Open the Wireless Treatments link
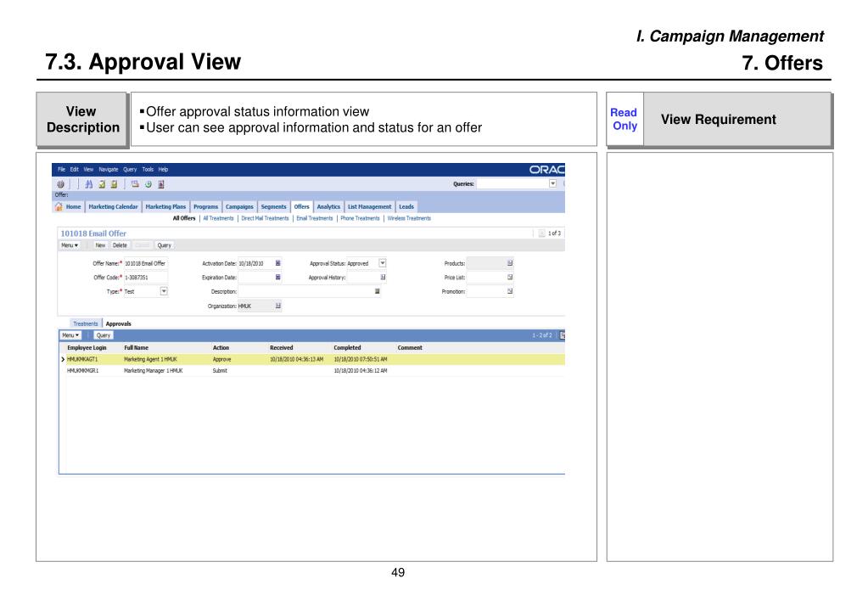The width and height of the screenshot is (868, 601). pyautogui.click(x=409, y=218)
